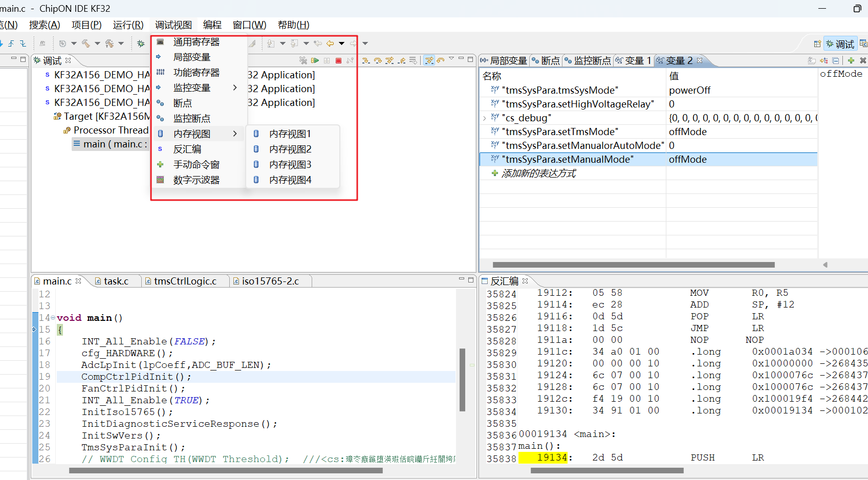Click the yellow Back navigation arrow
The width and height of the screenshot is (868, 480).
point(330,43)
